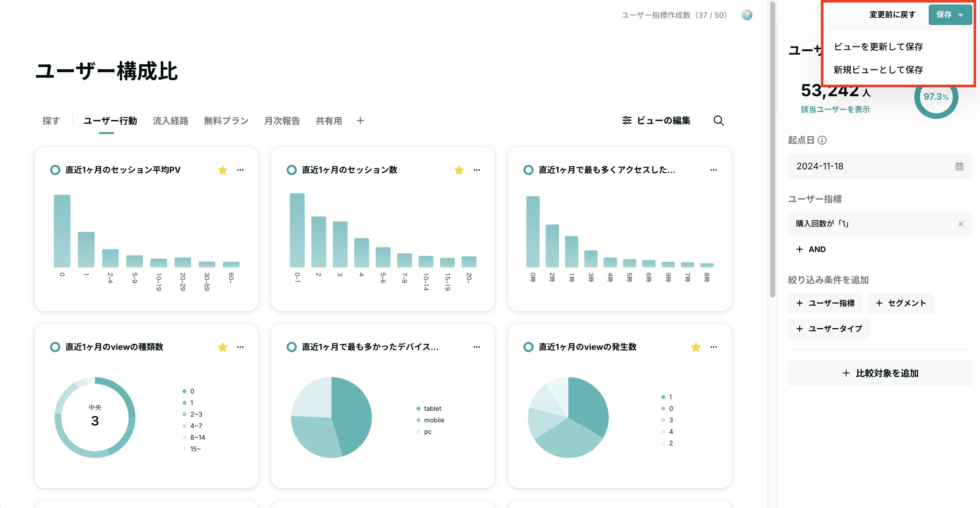This screenshot has width=980, height=508.
Task: Switch to the 無料プラン tab
Action: coord(226,121)
